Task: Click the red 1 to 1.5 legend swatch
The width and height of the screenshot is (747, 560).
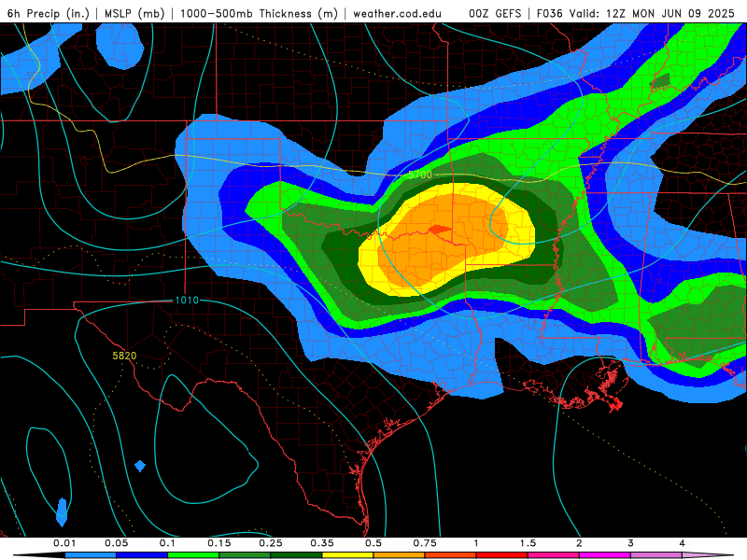Action: coord(502,555)
